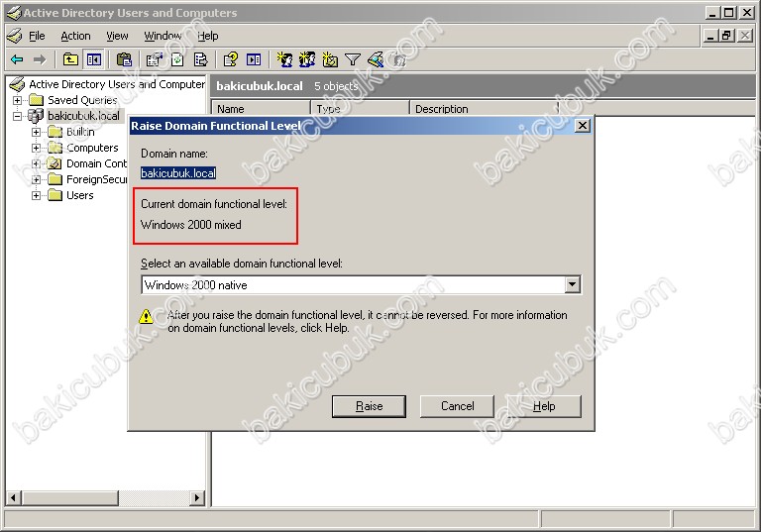Expand the Users container node

point(36,195)
